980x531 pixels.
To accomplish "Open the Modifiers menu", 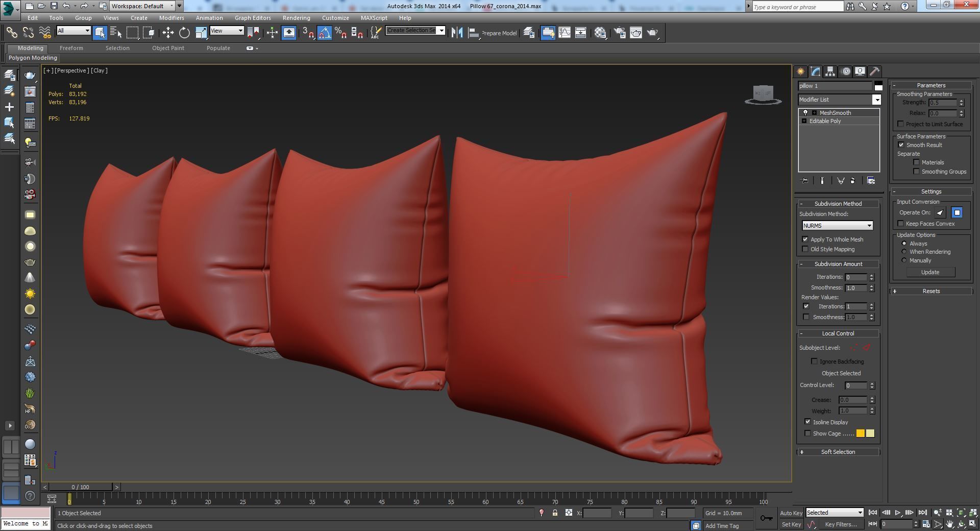I will point(171,18).
